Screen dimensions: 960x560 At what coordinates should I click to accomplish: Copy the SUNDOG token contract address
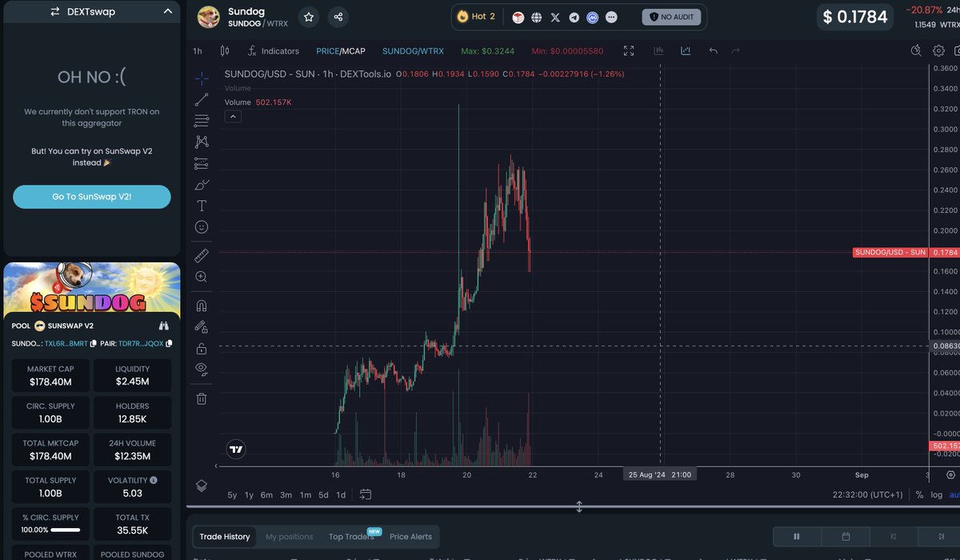point(94,344)
